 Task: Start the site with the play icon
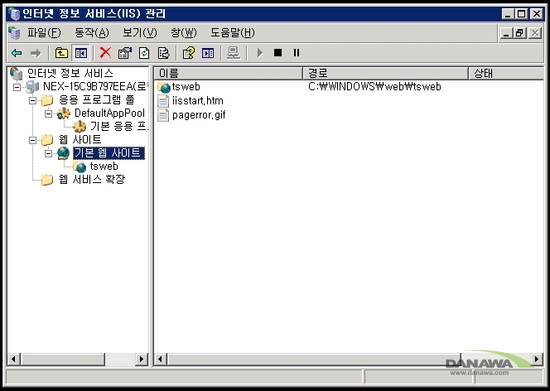pyautogui.click(x=260, y=53)
